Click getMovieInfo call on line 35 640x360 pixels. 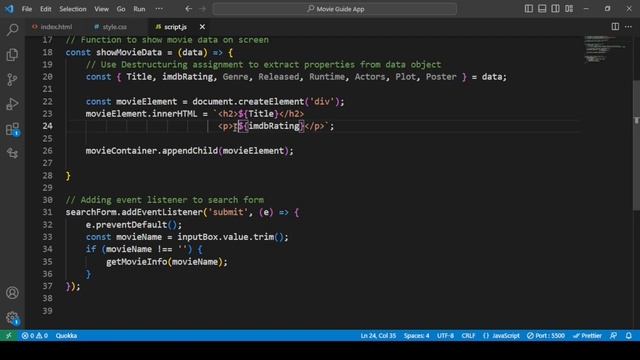pyautogui.click(x=136, y=262)
